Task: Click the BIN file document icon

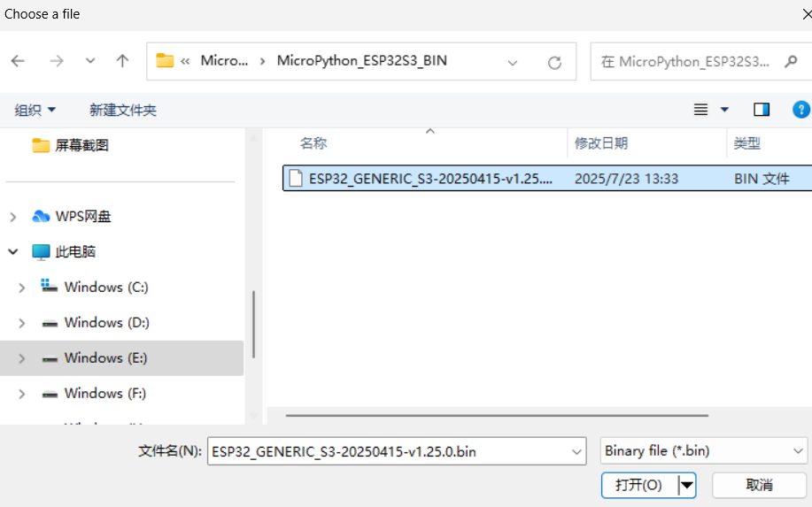Action: (x=296, y=178)
